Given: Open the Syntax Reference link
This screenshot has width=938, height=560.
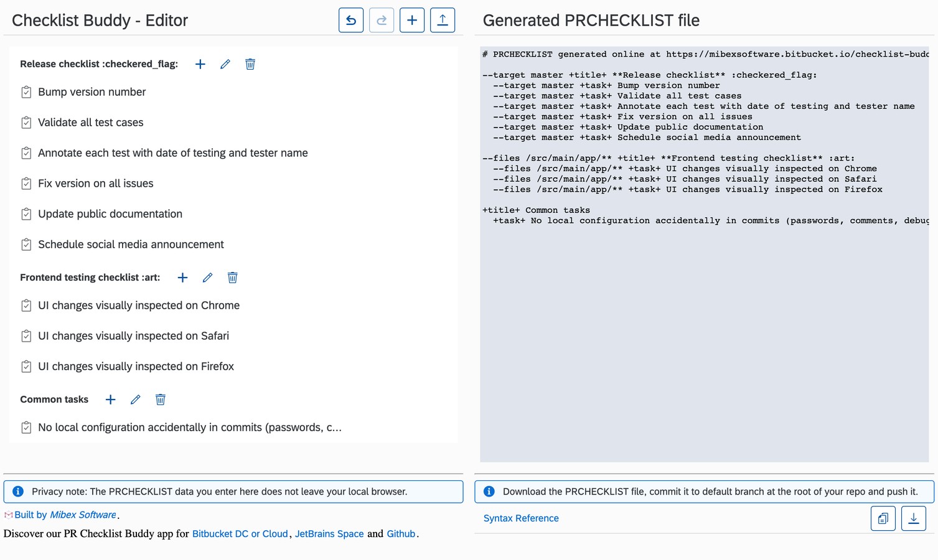Looking at the screenshot, I should coord(521,518).
